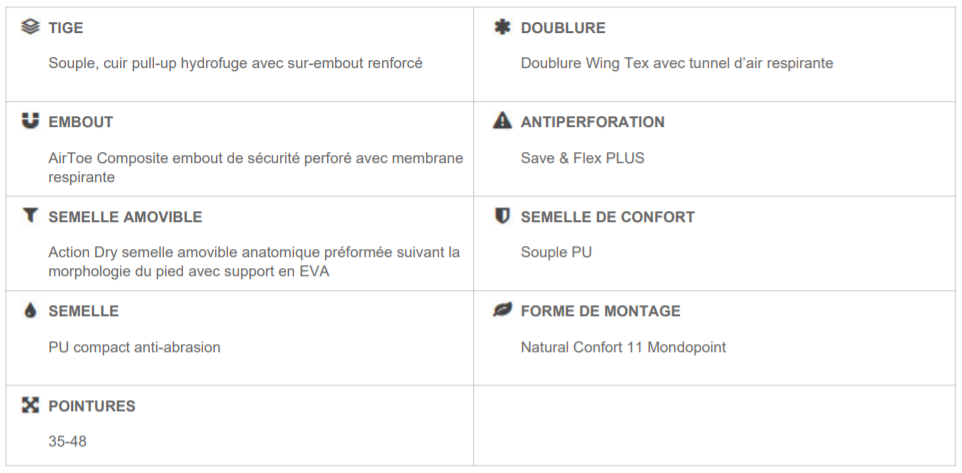Click the filter funnel icon beside SEMELLE AMOVIBLE

tap(30, 215)
